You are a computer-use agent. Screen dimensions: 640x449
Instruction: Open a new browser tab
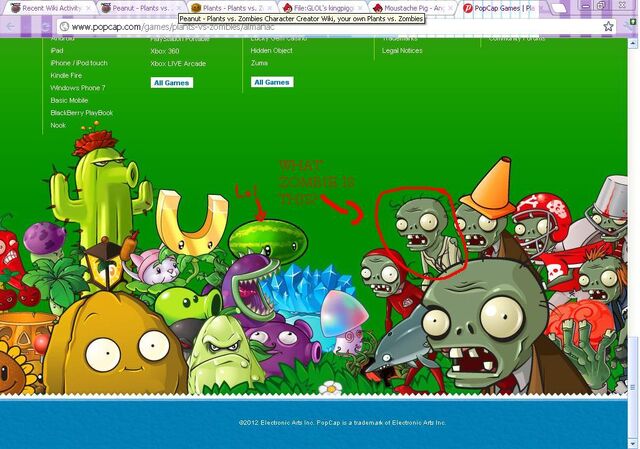(x=558, y=8)
